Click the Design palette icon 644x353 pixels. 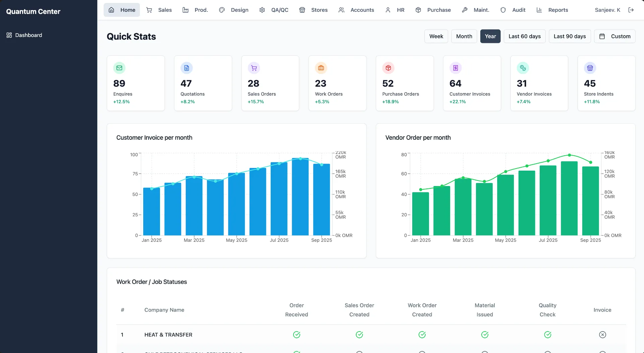(222, 10)
